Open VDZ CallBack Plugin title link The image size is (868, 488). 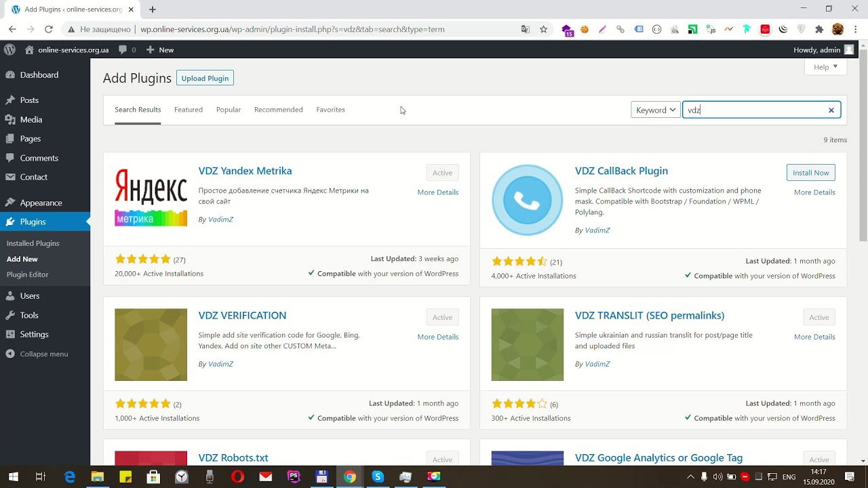[x=621, y=171]
